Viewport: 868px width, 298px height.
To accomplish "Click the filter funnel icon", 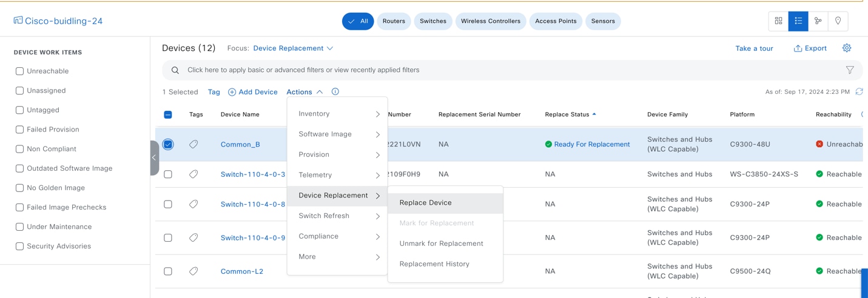I will (850, 70).
